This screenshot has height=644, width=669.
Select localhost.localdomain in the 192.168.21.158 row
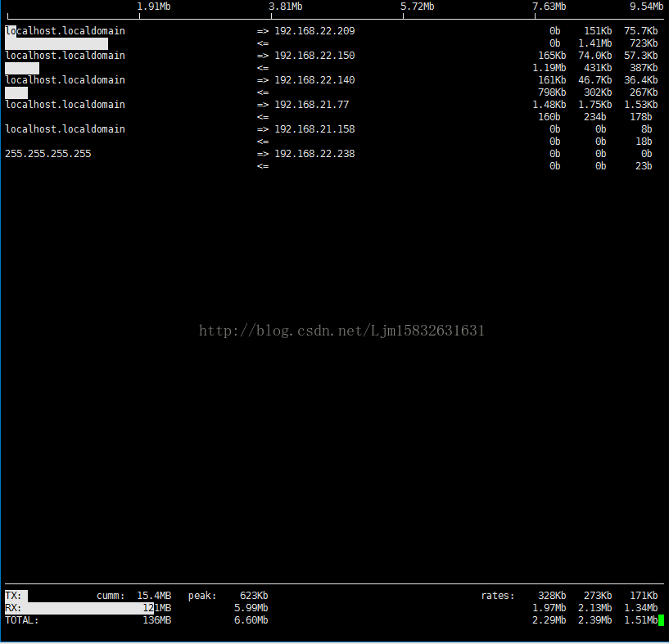(65, 129)
